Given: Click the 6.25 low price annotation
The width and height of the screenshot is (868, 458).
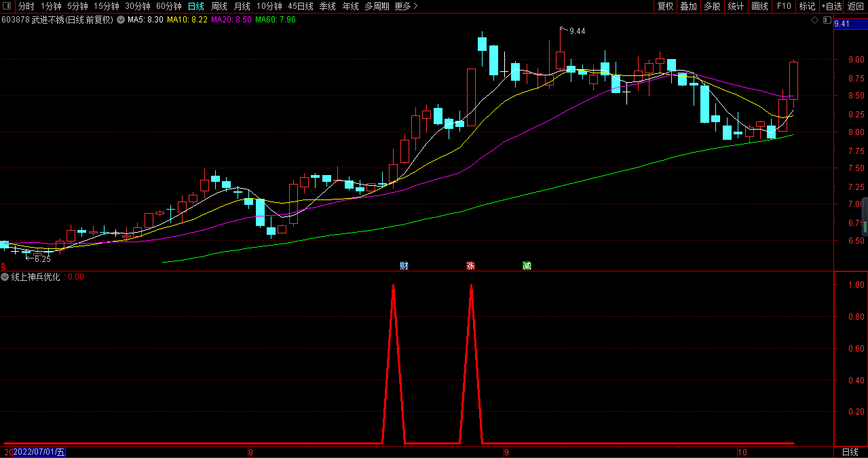Looking at the screenshot, I should (x=43, y=259).
